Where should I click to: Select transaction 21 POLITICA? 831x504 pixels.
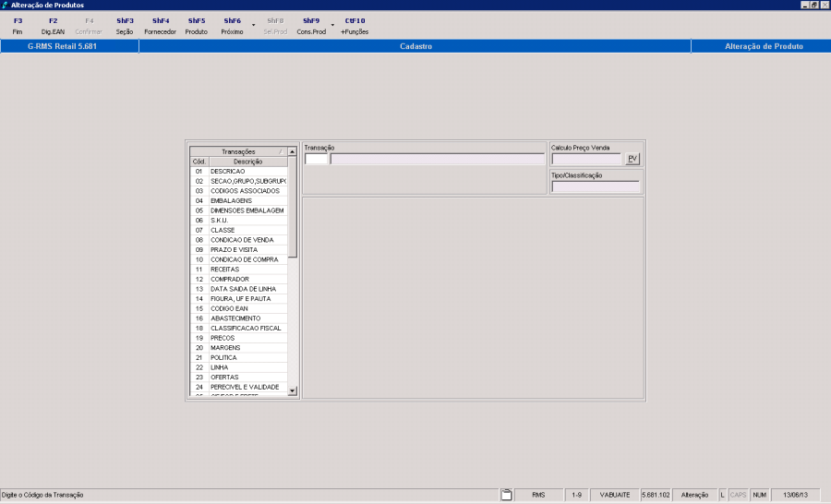coord(238,358)
